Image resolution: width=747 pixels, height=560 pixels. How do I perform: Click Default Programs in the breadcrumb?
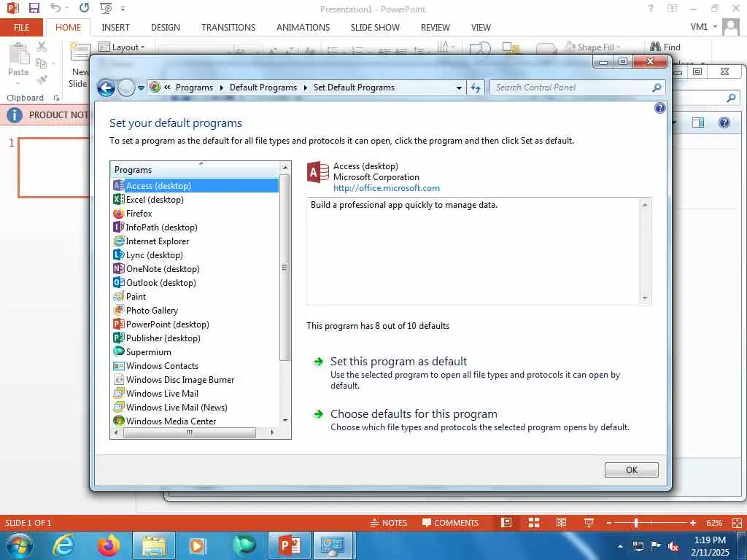click(x=263, y=87)
